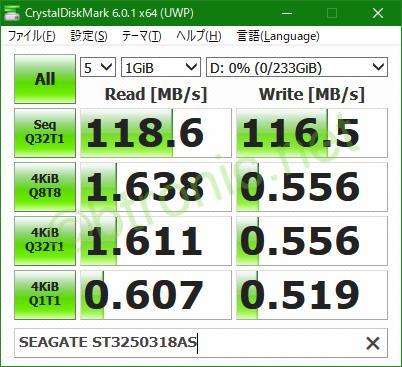Screen dimensions: 402x367
Task: Run all benchmarks with All button
Action: tap(45, 79)
